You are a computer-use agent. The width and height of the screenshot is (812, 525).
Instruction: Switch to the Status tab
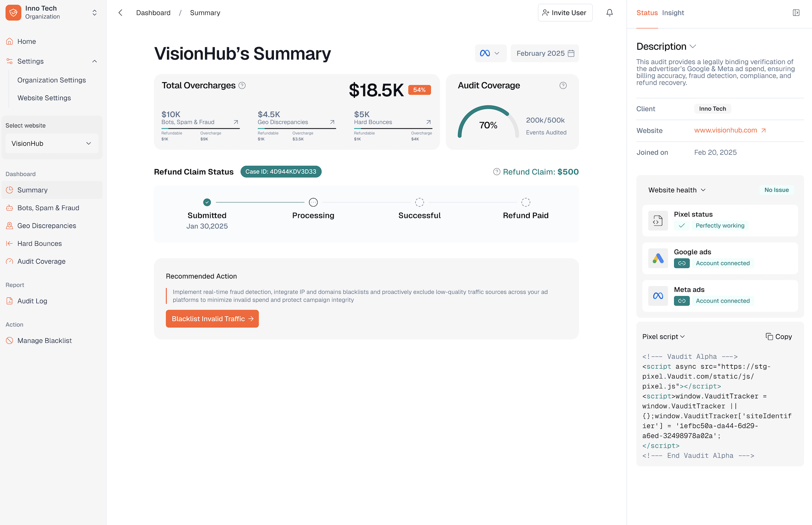[x=647, y=13]
